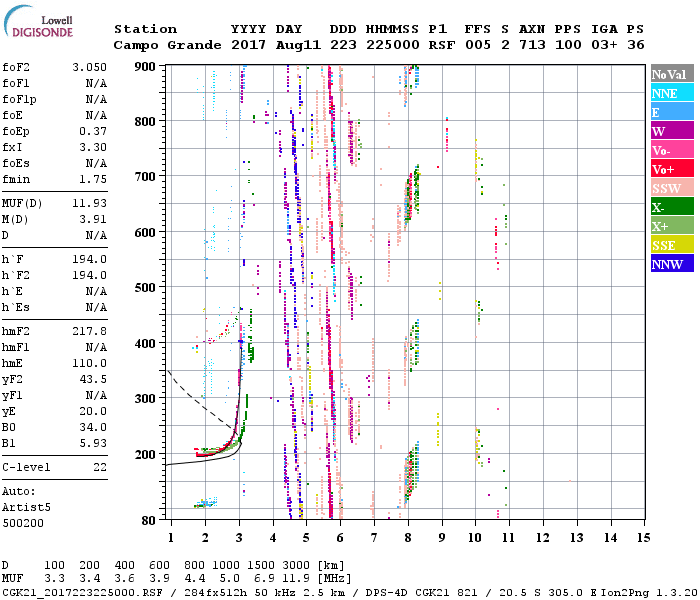Select the NoVal legend swatch

click(x=670, y=75)
